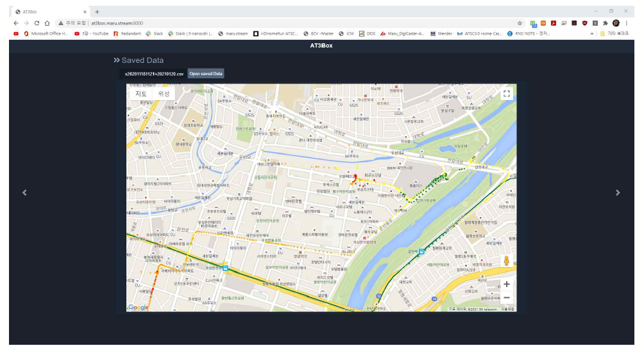
Task: Select the AT3Box browser tab
Action: point(50,12)
